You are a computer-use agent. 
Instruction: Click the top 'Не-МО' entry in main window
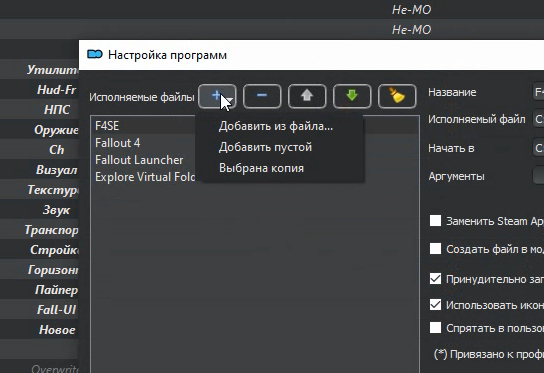pos(411,10)
